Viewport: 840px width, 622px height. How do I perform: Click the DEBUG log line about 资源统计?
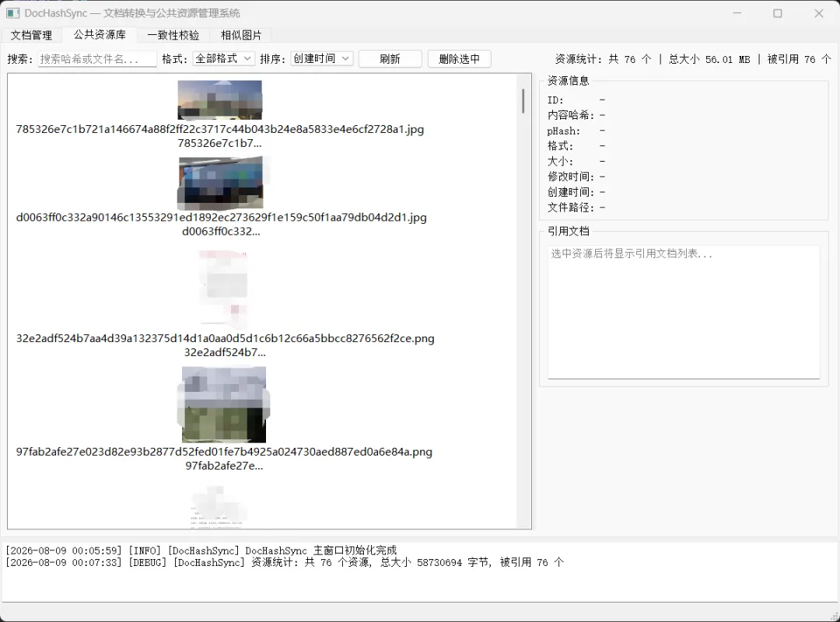pos(285,562)
